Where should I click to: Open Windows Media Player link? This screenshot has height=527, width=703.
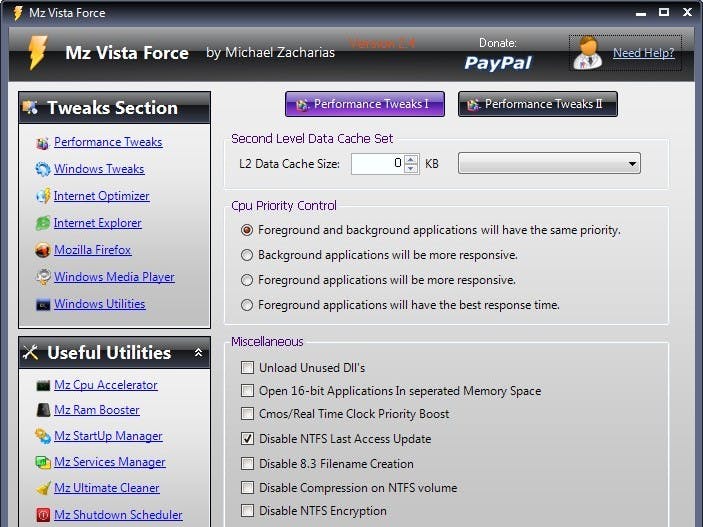coord(114,277)
